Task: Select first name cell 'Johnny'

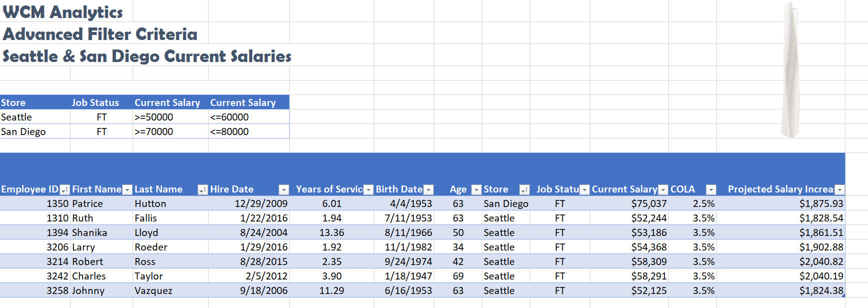Action: (102, 290)
